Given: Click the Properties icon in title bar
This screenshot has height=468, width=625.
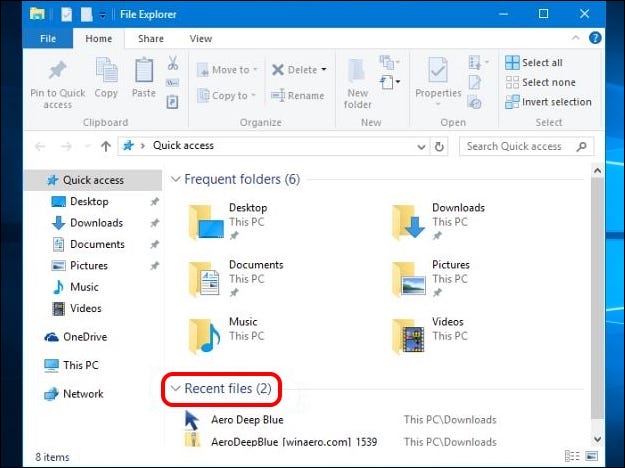Looking at the screenshot, I should 67,15.
